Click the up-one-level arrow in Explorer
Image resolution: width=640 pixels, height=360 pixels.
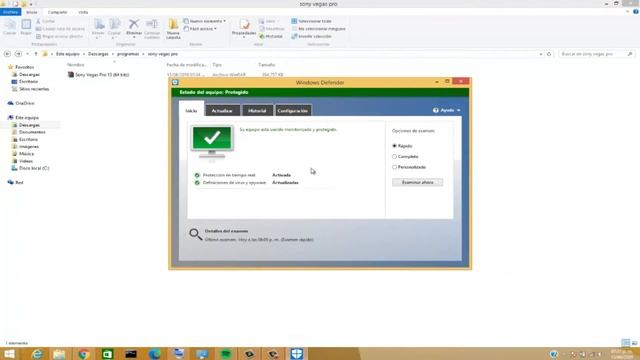click(36, 54)
